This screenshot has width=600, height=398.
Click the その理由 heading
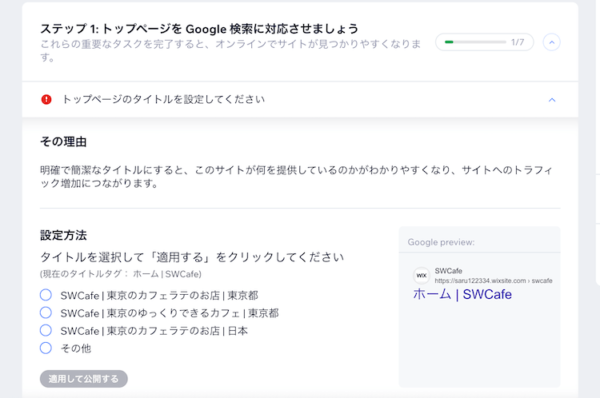coord(64,142)
